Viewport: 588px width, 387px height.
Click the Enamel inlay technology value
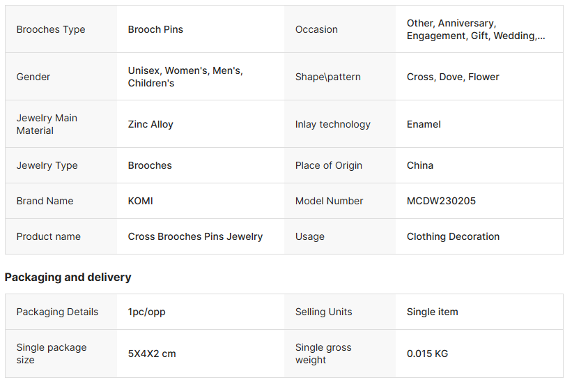pyautogui.click(x=424, y=124)
